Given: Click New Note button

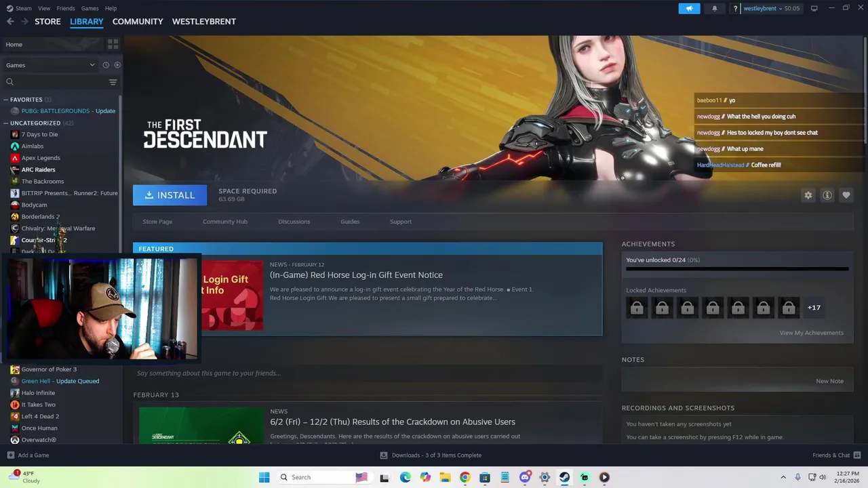Looking at the screenshot, I should 829,381.
